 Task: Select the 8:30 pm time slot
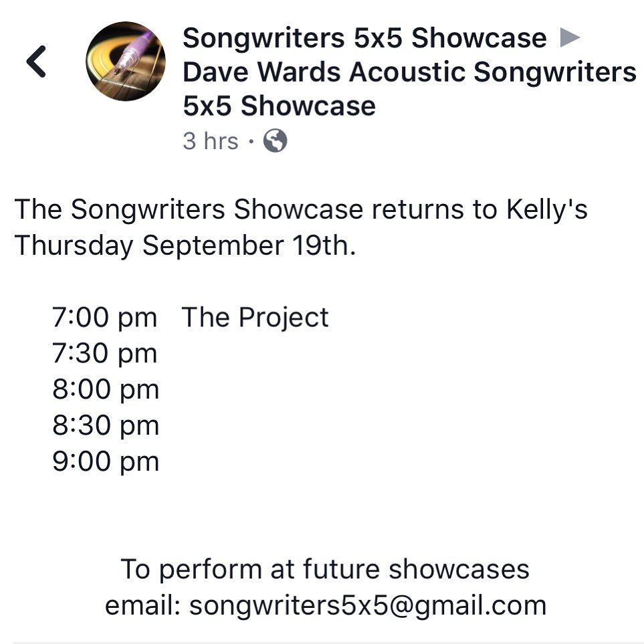105,426
